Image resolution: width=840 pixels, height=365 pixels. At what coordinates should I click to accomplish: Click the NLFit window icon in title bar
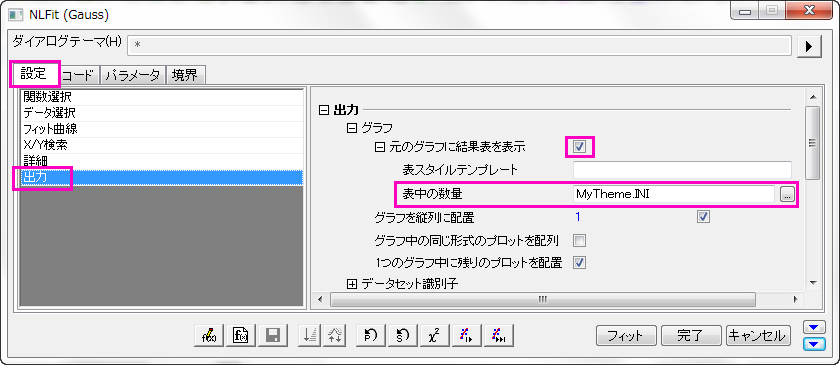[15, 14]
